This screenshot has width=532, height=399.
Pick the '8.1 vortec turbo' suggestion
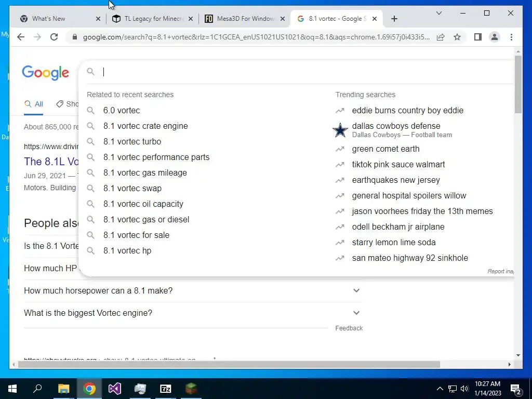coord(132,141)
